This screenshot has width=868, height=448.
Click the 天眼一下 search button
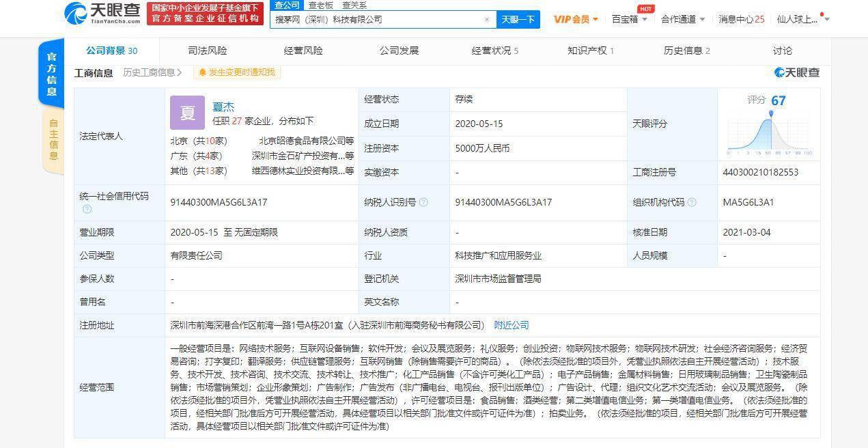tap(518, 20)
